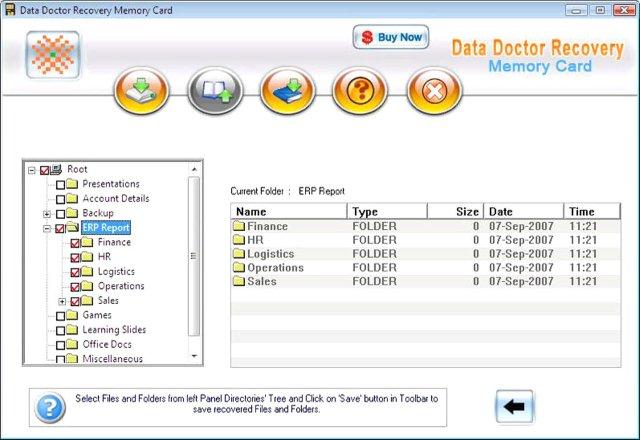The width and height of the screenshot is (640, 440).
Task: Click the Buy Now button
Action: coord(391,37)
